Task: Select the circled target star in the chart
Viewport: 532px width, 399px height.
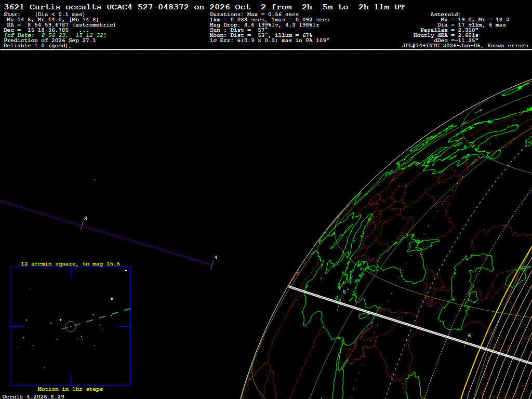Action: pyautogui.click(x=71, y=326)
